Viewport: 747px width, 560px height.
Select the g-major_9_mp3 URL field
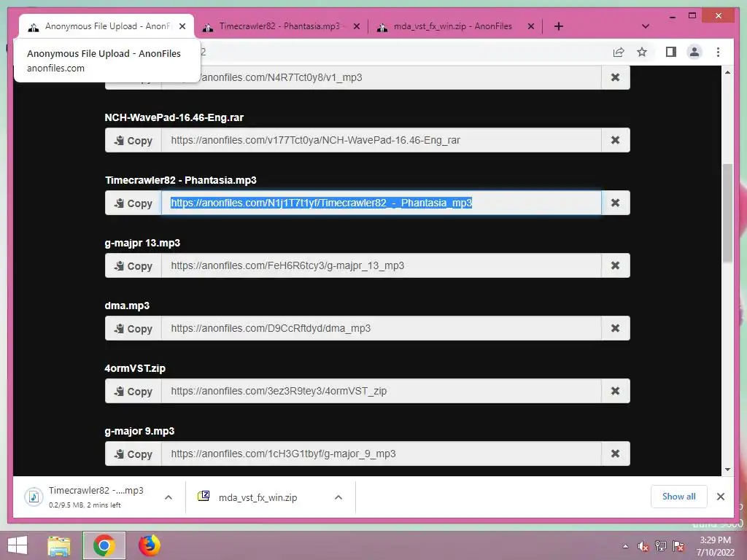(x=382, y=454)
